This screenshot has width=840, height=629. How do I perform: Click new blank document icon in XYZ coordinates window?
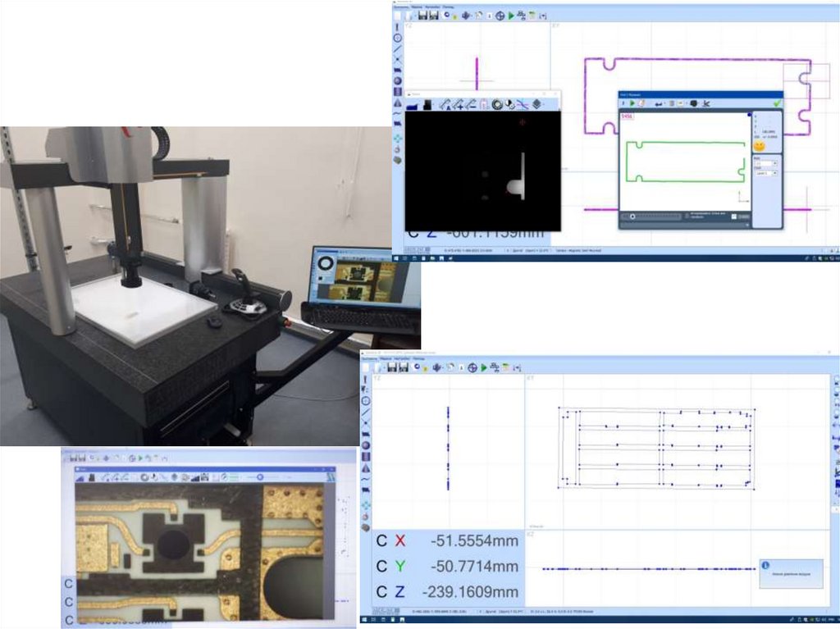click(367, 367)
